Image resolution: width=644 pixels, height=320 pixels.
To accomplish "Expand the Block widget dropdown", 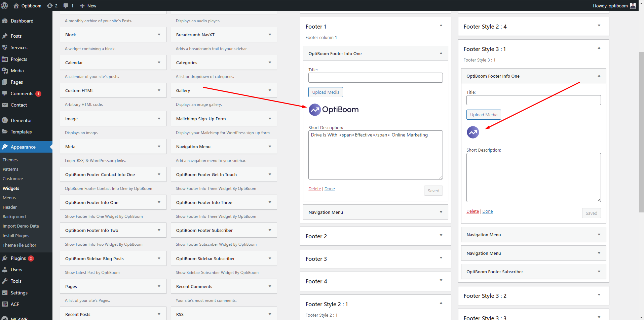I will coord(159,35).
